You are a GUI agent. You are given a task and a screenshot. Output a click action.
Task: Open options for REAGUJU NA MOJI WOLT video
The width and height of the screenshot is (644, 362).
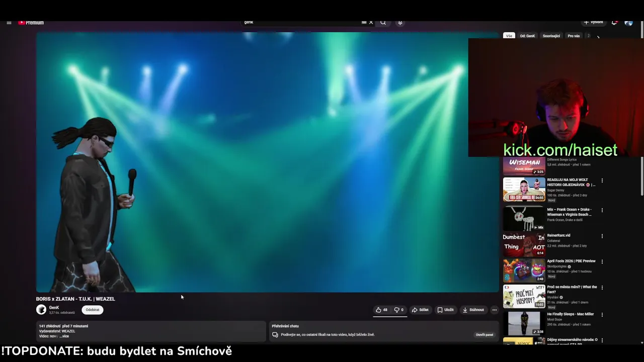pos(602,180)
